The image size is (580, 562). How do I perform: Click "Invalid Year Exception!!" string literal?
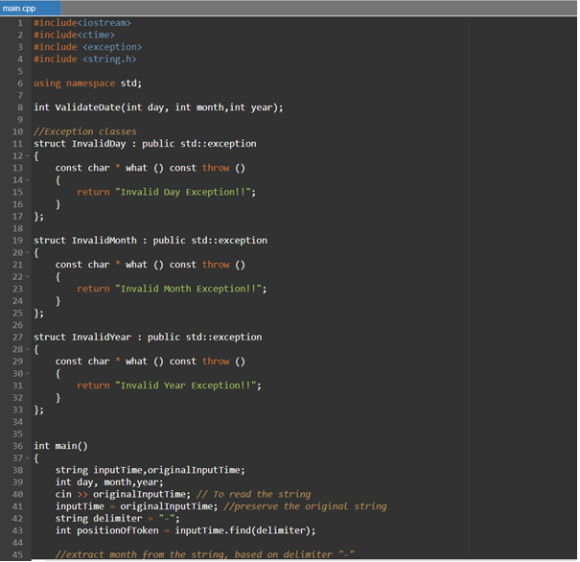pyautogui.click(x=186, y=386)
